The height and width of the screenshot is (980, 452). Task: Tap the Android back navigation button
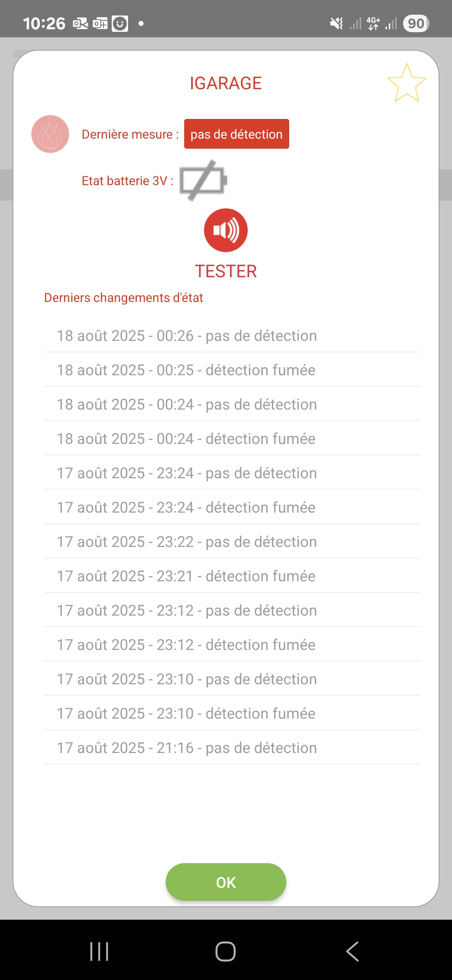[352, 952]
